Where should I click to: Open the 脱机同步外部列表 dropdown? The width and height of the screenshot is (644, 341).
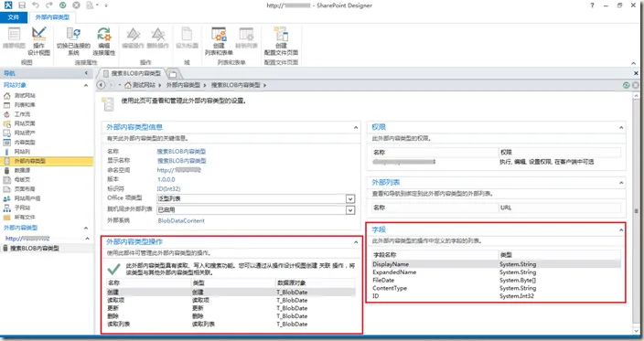[350, 210]
